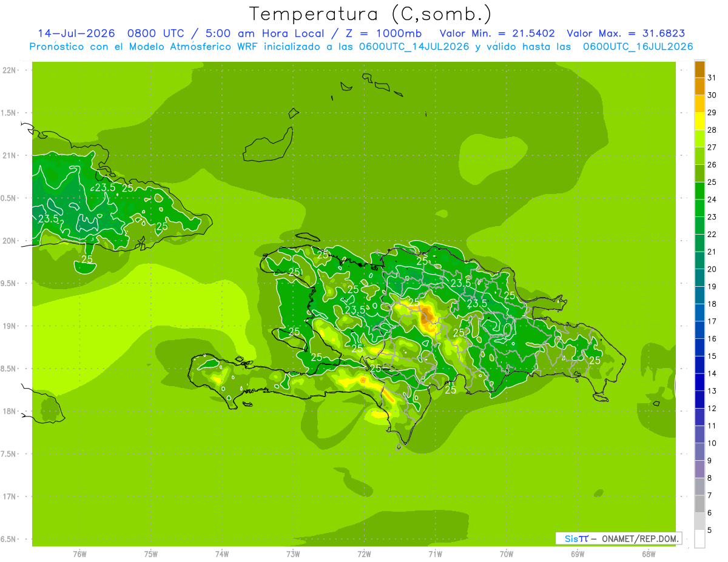The image size is (728, 562).
Task: Click the legend value label 31
Action: pyautogui.click(x=712, y=78)
